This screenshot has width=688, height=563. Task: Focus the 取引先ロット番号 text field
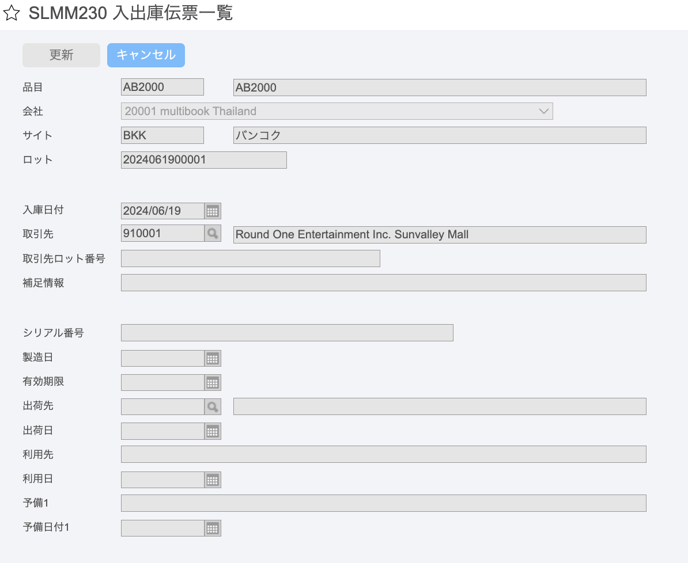point(251,258)
